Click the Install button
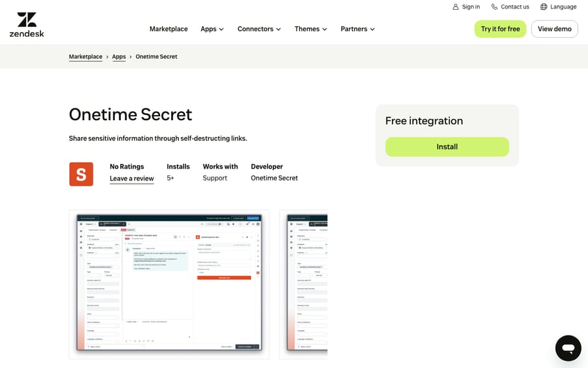588x368 pixels. pos(447,146)
